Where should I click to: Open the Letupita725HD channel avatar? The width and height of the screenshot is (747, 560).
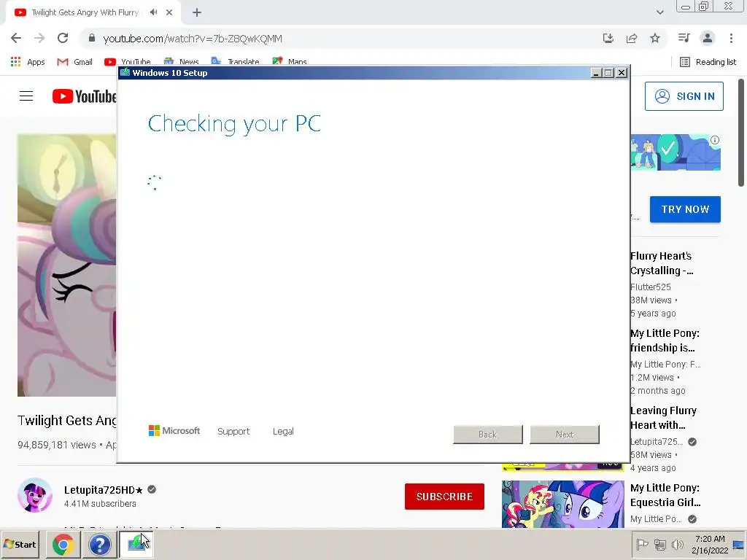click(35, 495)
